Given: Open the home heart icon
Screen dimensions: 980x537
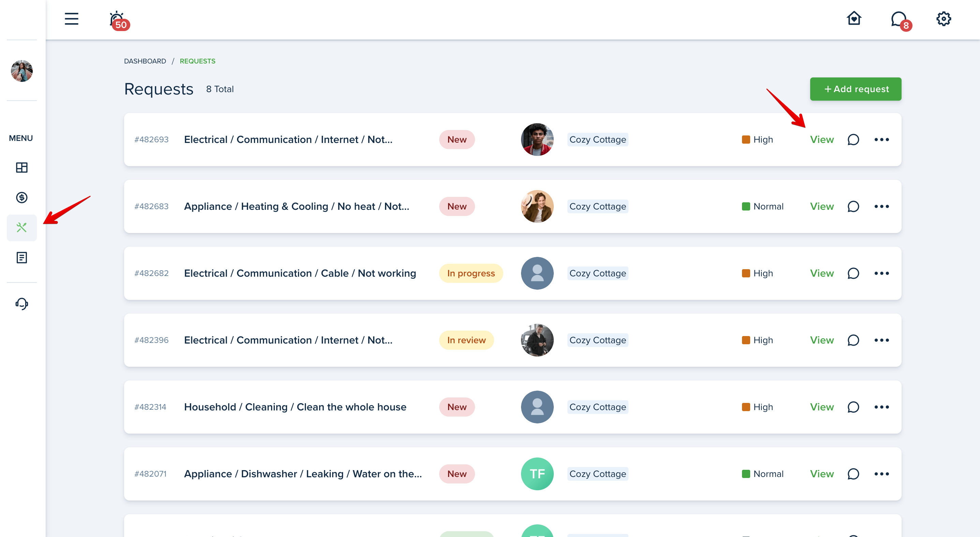Looking at the screenshot, I should (x=854, y=18).
